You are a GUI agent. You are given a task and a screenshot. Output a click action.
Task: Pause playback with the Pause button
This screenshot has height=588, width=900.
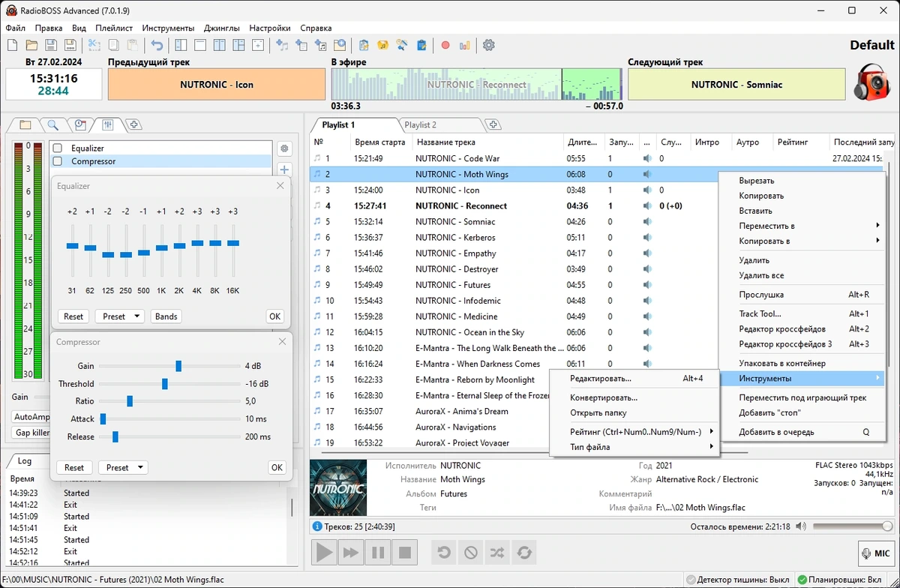tap(378, 553)
